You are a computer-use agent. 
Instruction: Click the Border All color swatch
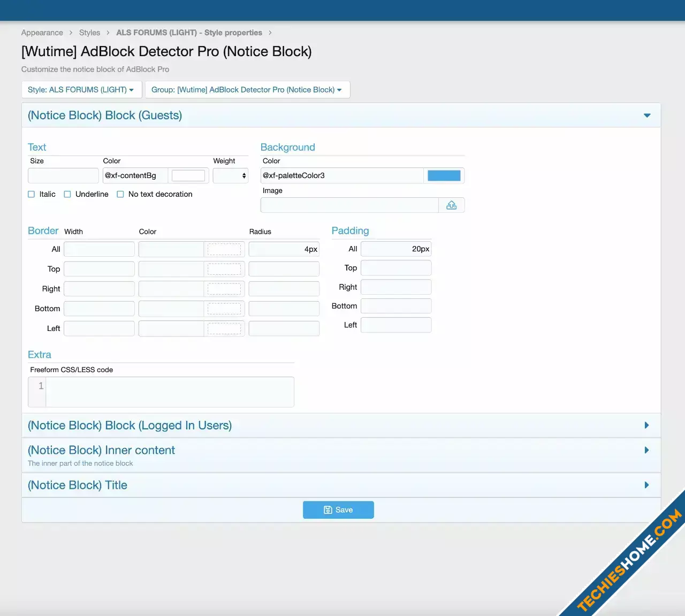coord(224,249)
